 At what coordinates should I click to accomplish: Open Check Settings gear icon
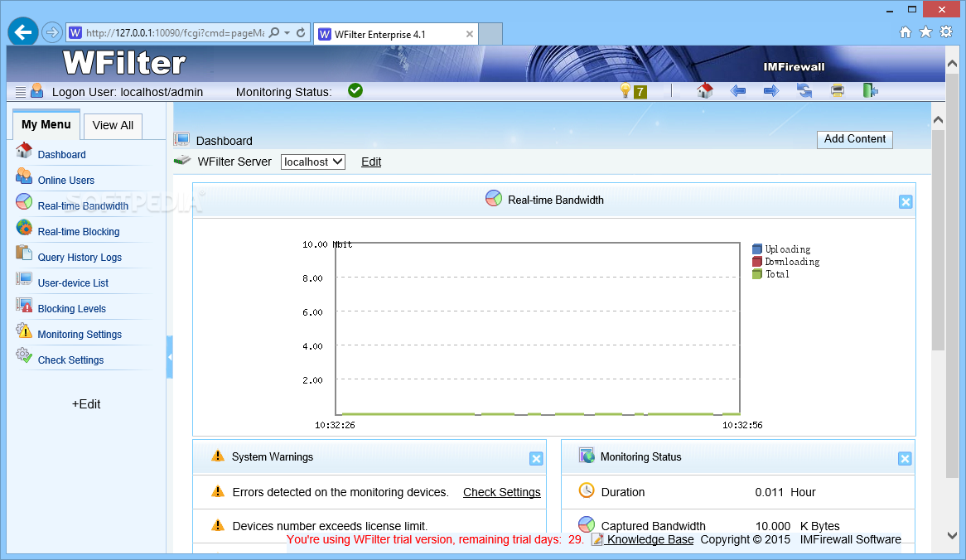[x=24, y=355]
